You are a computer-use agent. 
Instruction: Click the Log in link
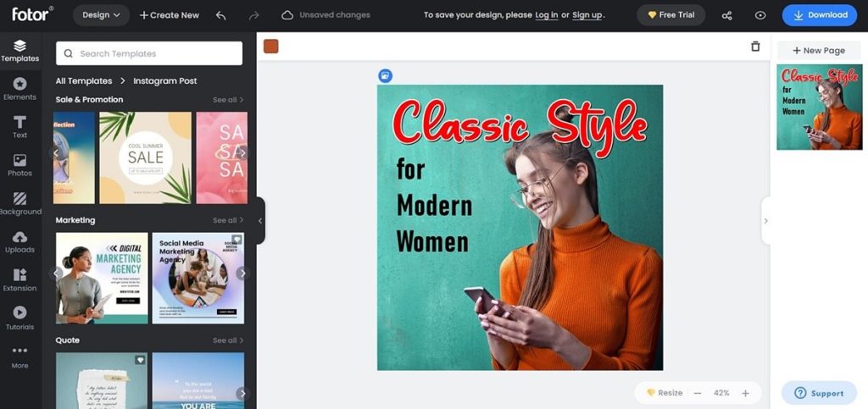tap(547, 15)
